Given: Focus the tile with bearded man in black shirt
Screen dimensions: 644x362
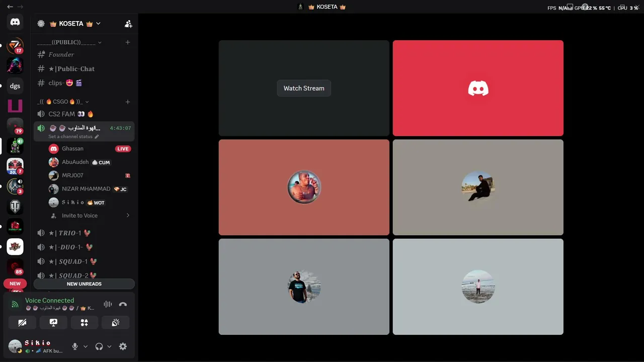Looking at the screenshot, I should click(x=304, y=287).
